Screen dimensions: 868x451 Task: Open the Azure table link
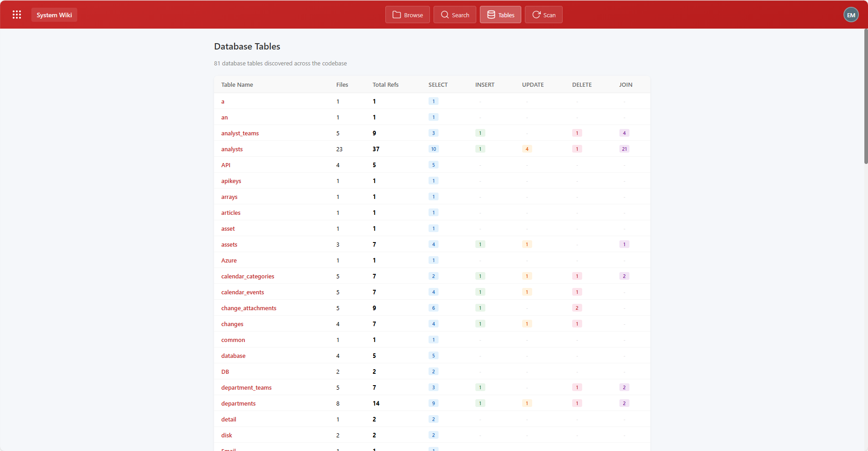tap(229, 260)
